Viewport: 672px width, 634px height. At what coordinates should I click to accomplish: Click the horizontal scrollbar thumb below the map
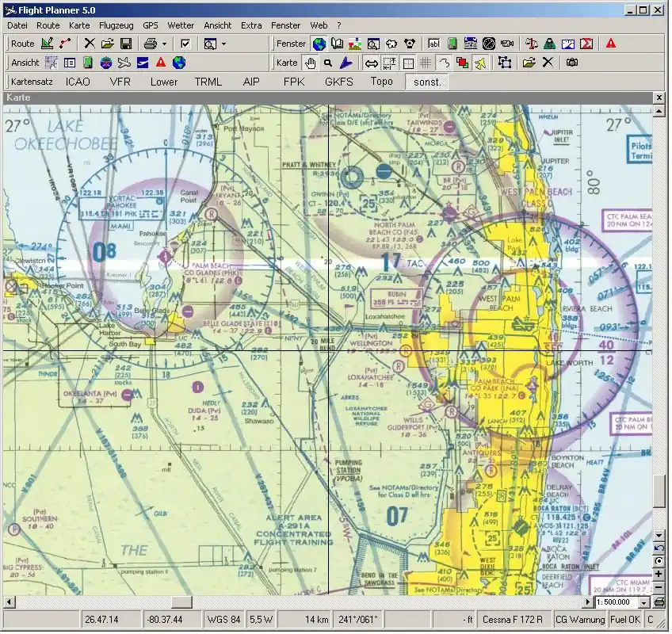point(181,603)
